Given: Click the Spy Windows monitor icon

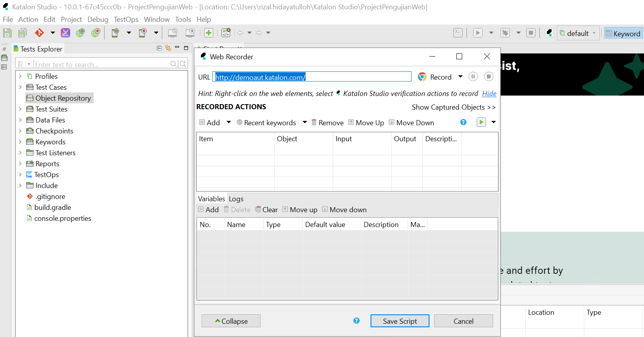Looking at the screenshot, I should [x=172, y=33].
